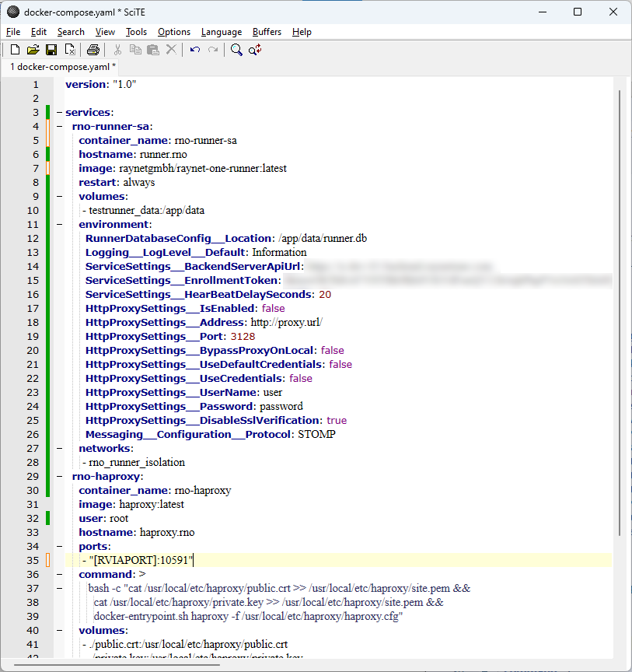
Task: Create a new file with the New icon
Action: (15, 50)
